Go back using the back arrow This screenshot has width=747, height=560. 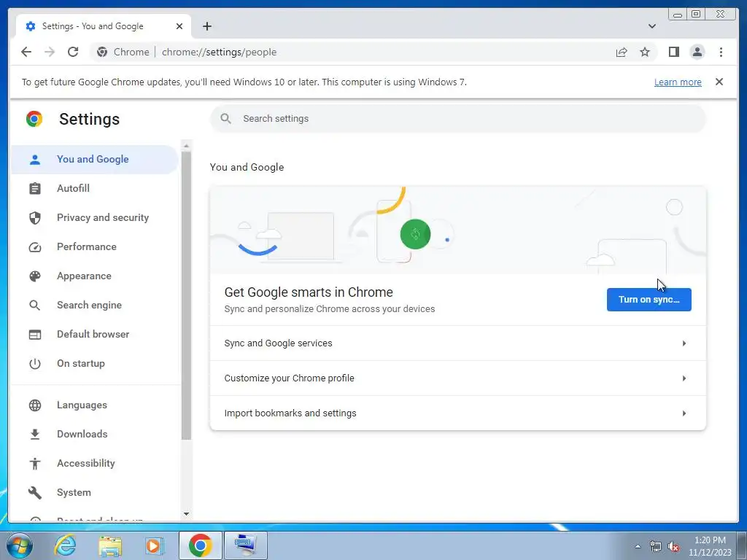pos(26,52)
